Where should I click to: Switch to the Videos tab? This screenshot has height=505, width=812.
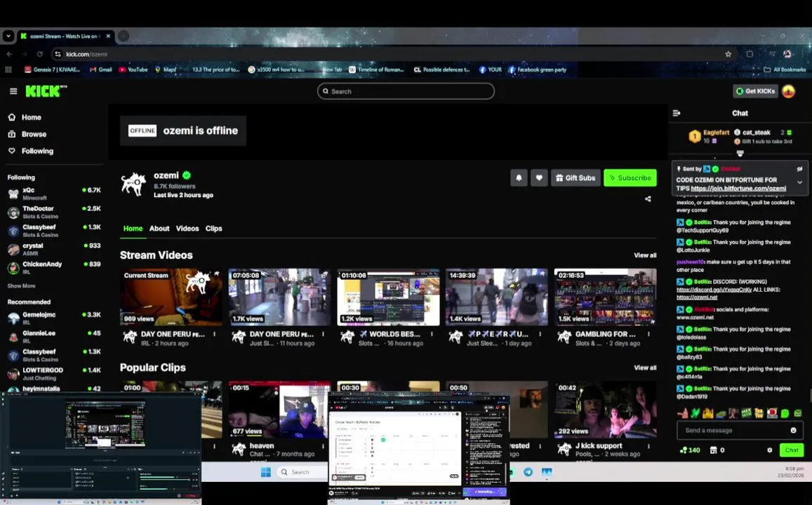pos(187,228)
